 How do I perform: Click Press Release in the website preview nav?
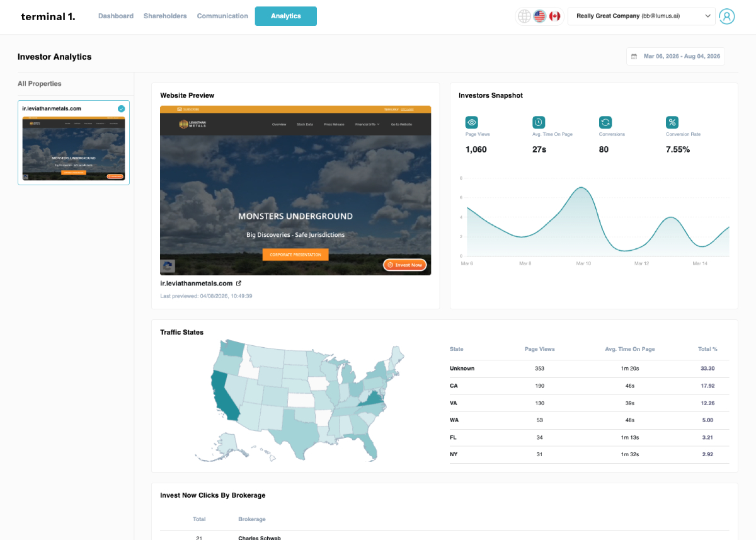334,124
